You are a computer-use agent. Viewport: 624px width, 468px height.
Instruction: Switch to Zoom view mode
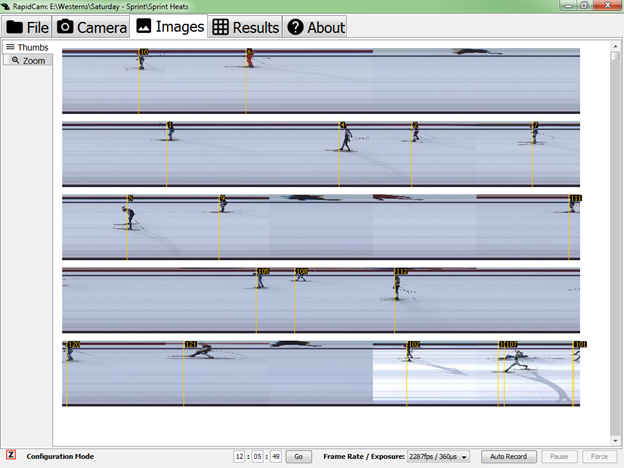[27, 61]
